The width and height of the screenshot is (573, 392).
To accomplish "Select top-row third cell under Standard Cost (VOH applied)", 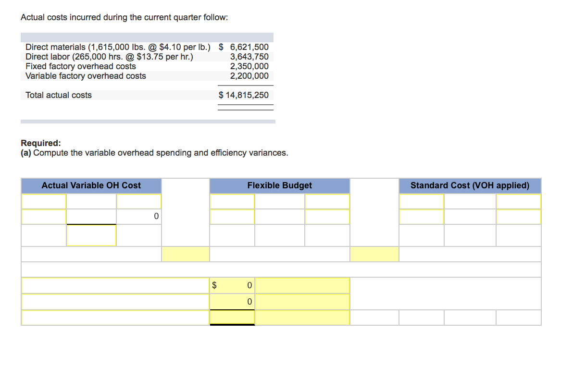I will [519, 201].
